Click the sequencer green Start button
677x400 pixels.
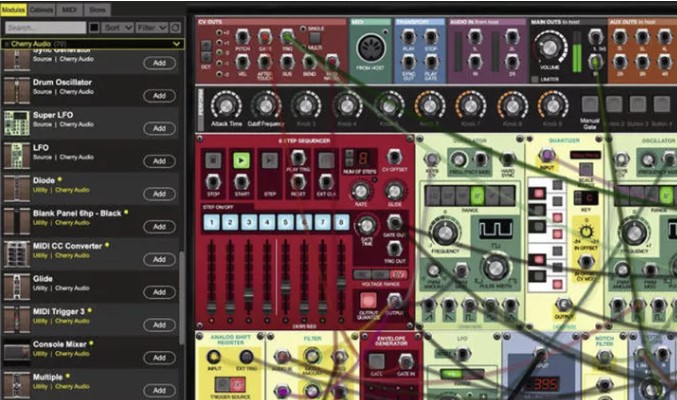[241, 160]
